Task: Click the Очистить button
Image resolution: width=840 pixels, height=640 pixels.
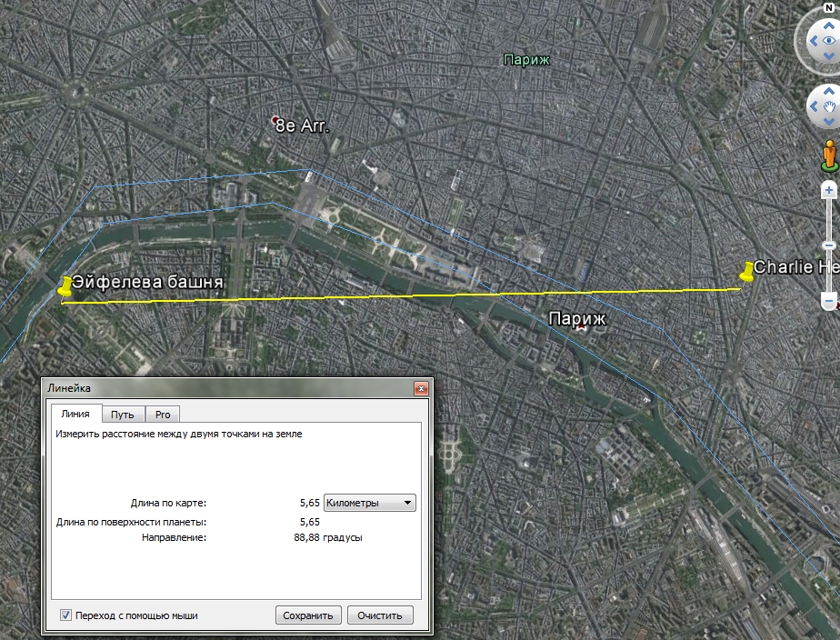Action: 380,615
